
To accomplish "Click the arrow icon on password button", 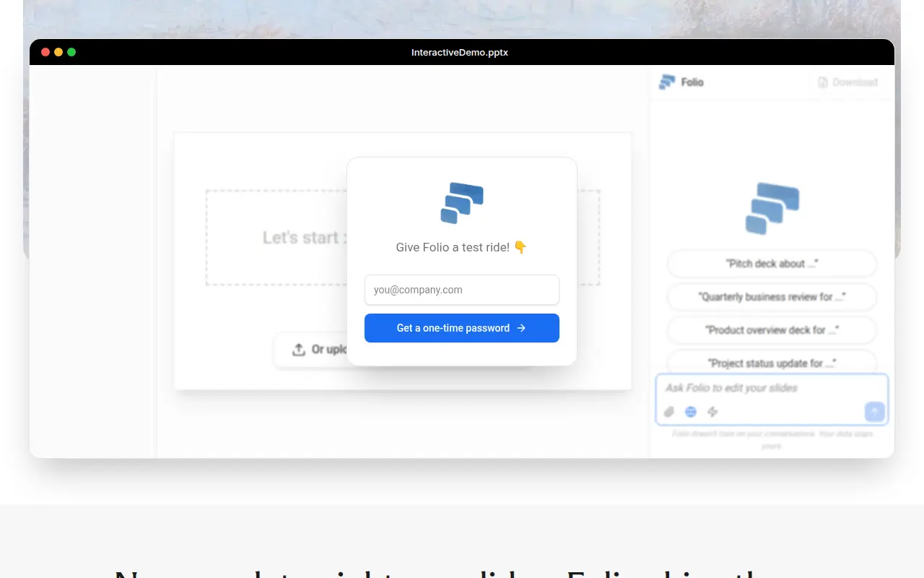I will (x=521, y=328).
